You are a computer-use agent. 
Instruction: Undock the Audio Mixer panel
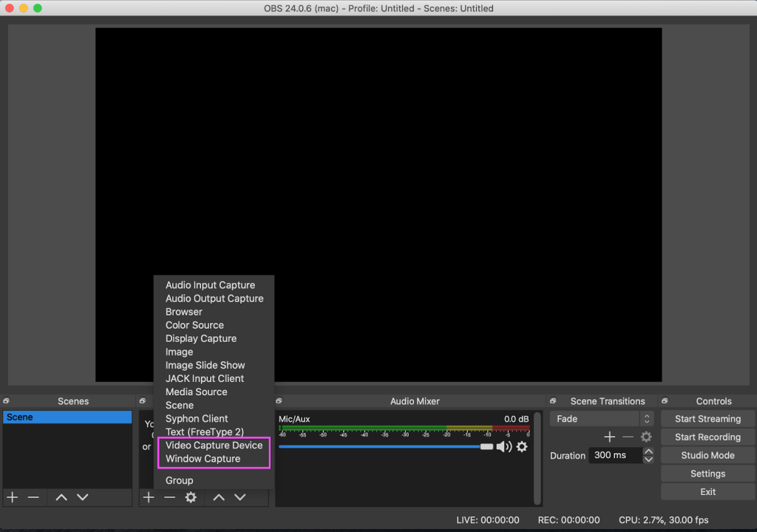tap(279, 401)
